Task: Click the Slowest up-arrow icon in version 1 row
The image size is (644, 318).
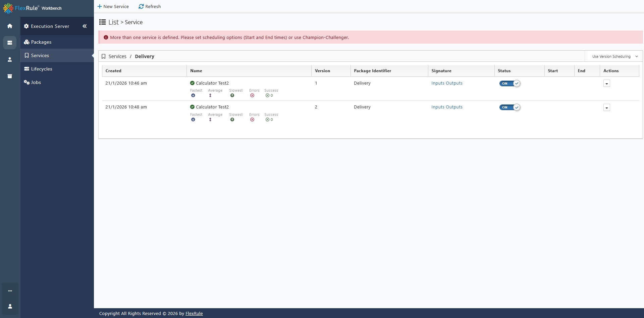Action: click(x=232, y=95)
